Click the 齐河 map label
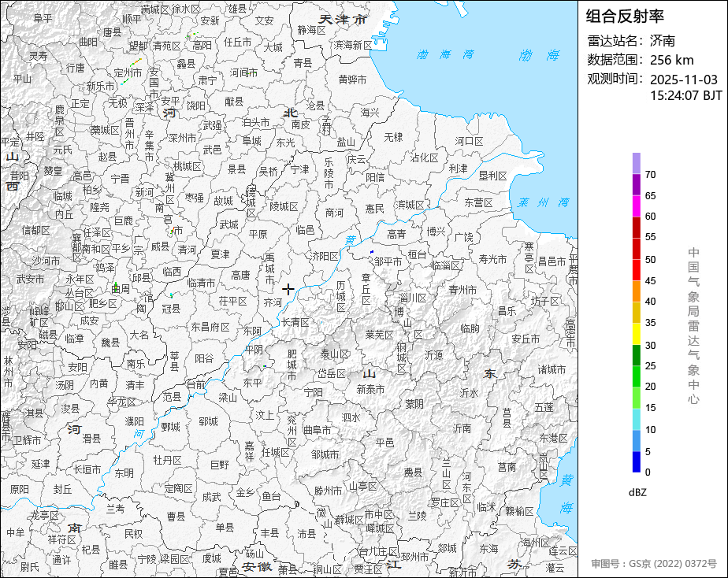Image resolution: width=728 pixels, height=578 pixels. (273, 302)
